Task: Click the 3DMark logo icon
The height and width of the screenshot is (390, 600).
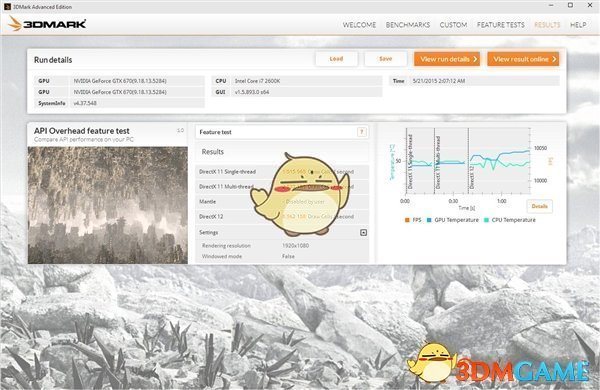Action: (x=15, y=24)
